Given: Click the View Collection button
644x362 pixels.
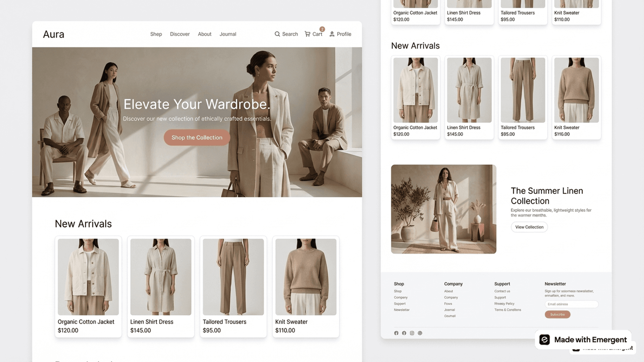Looking at the screenshot, I should click(529, 227).
